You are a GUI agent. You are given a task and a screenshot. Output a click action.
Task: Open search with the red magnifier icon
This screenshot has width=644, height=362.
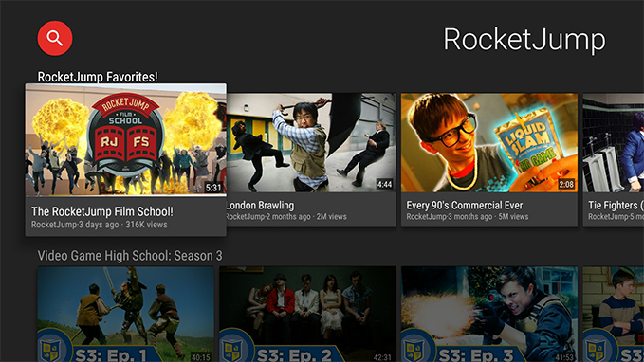pyautogui.click(x=55, y=38)
